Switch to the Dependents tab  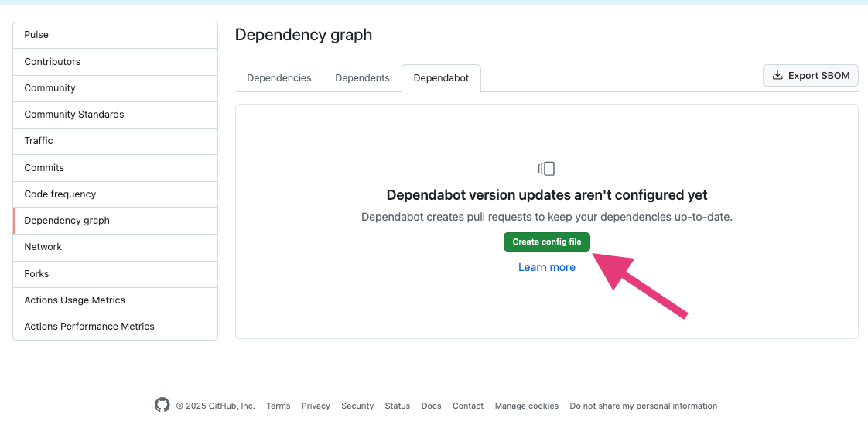coord(362,78)
